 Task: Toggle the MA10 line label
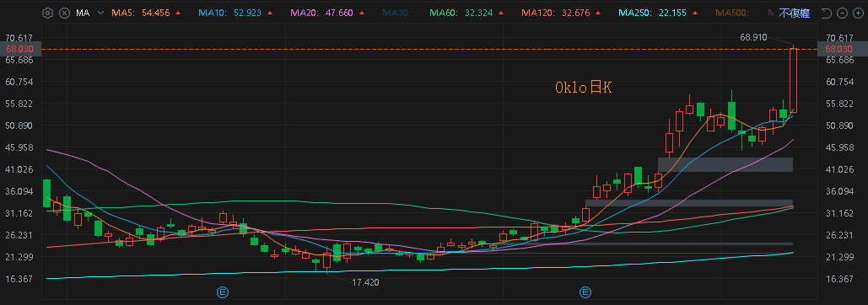(x=229, y=13)
